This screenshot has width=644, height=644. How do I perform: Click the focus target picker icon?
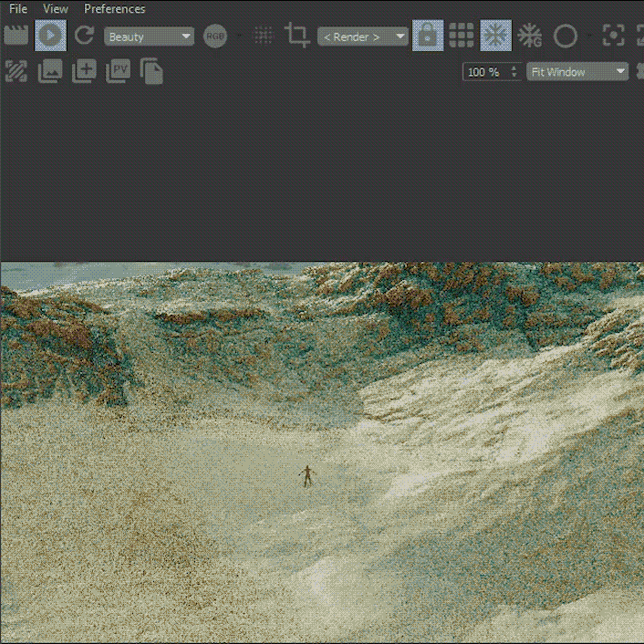[614, 36]
